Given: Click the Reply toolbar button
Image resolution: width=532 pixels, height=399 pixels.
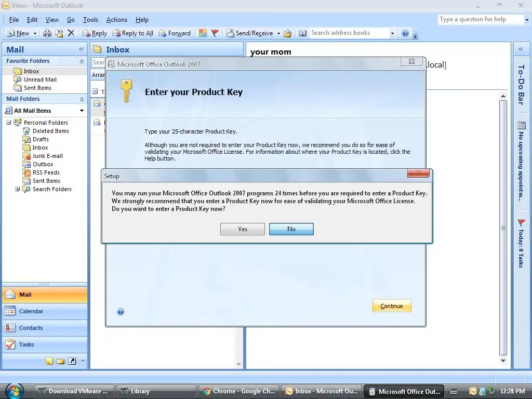Looking at the screenshot, I should [x=95, y=33].
